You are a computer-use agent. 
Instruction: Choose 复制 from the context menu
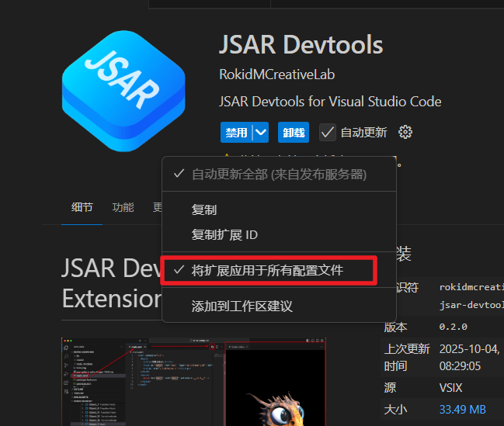pyautogui.click(x=279, y=210)
